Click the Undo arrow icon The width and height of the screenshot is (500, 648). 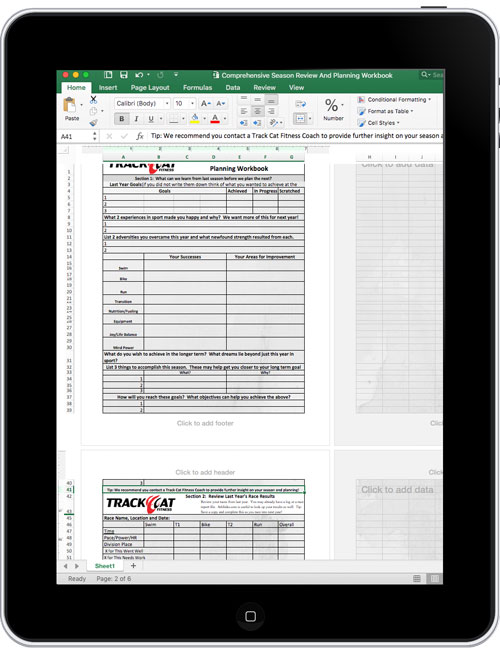[x=139, y=75]
